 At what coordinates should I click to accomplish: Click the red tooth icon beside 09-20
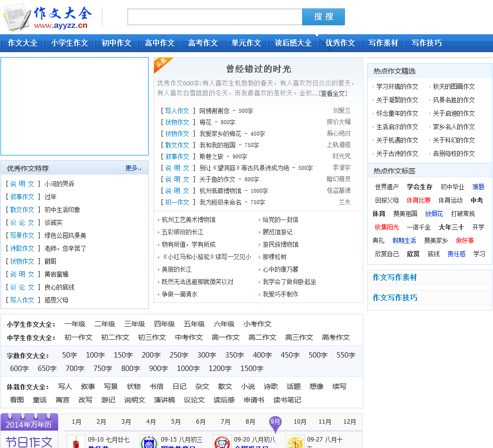coord(222,442)
